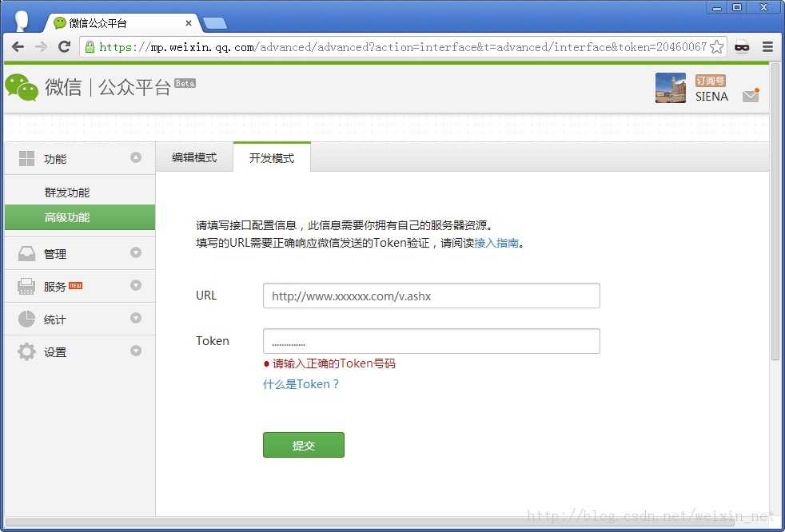Viewport: 785px width, 532px height.
Task: Click the 统计 pie chart icon
Action: (26, 319)
